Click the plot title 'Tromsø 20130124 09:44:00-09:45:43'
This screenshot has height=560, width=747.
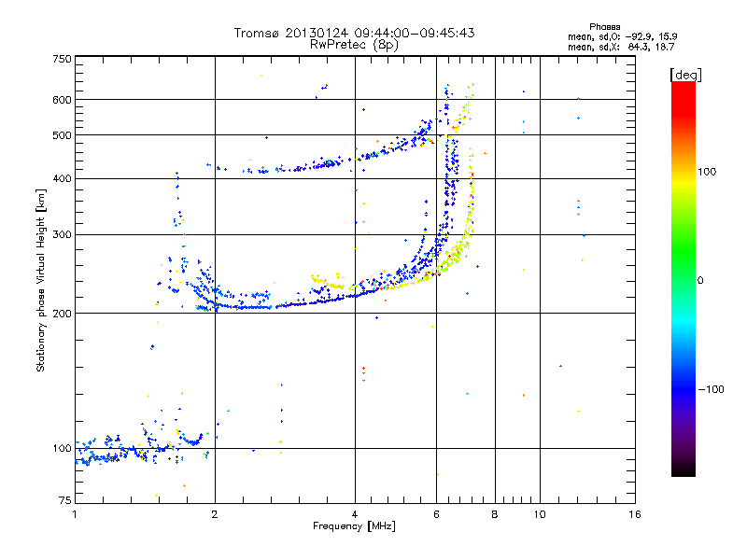[354, 33]
